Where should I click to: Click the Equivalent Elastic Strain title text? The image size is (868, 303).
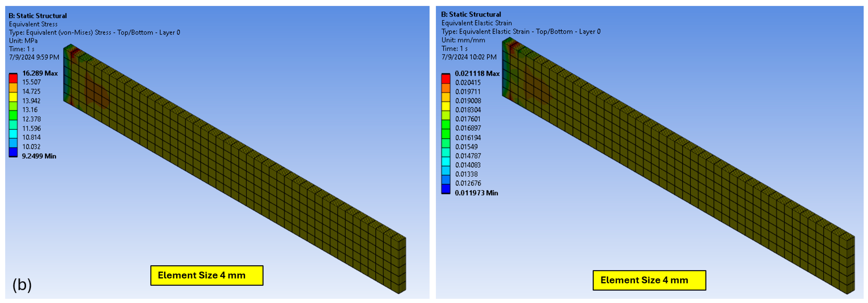(476, 23)
